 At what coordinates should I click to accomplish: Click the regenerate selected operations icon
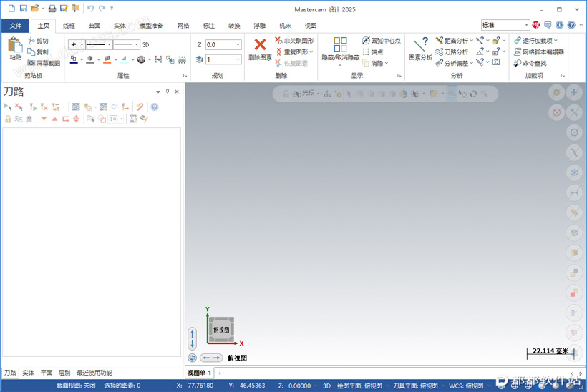(x=33, y=107)
